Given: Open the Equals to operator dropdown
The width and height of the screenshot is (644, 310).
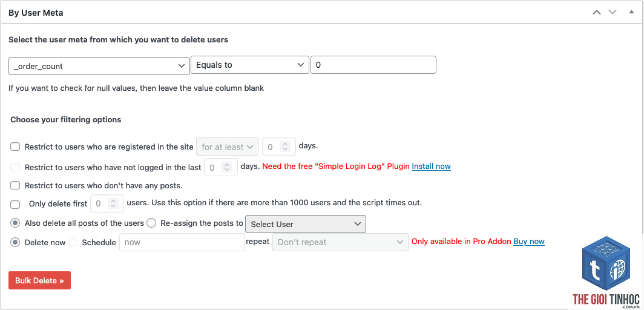Looking at the screenshot, I should 250,65.
